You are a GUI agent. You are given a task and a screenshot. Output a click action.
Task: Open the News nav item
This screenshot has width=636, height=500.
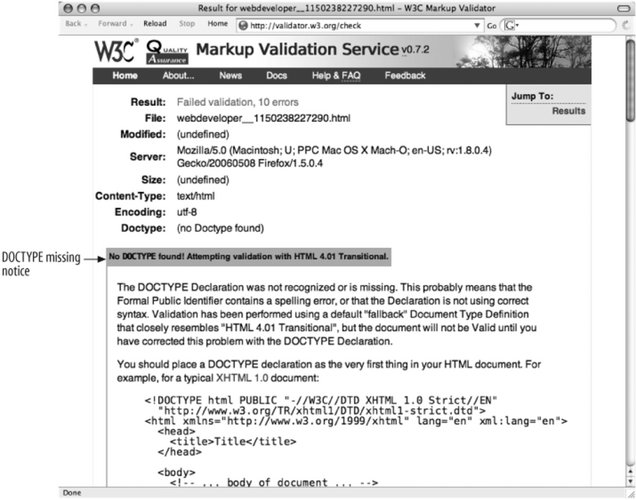[x=230, y=75]
